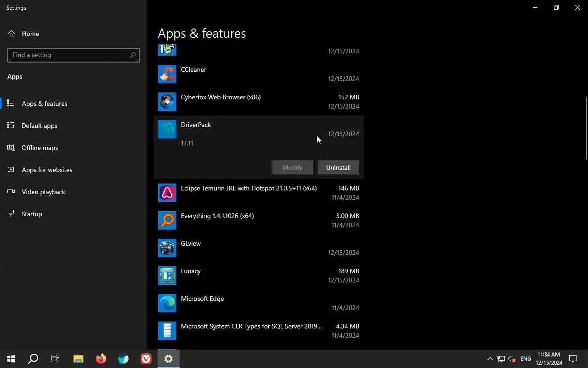
Task: Click the SQL Server CLR Types icon
Action: [x=167, y=331]
